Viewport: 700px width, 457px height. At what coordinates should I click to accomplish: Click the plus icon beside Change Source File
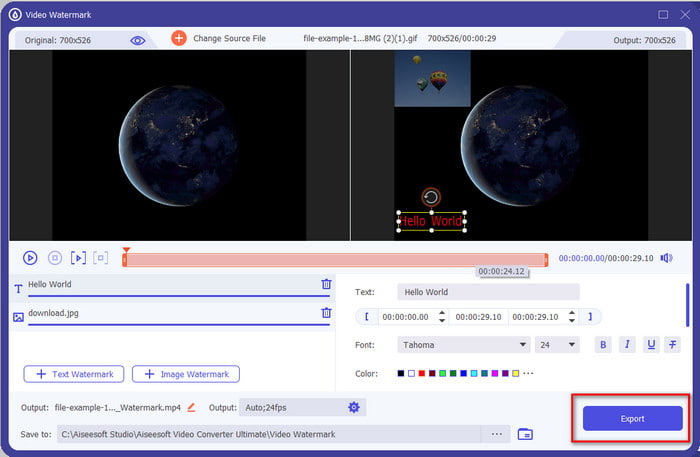[x=179, y=38]
